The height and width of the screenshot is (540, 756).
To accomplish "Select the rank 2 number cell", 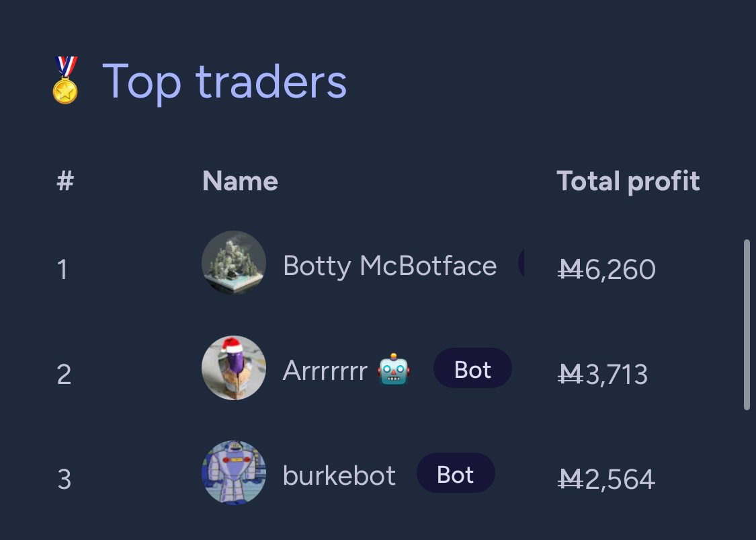I will (x=64, y=375).
